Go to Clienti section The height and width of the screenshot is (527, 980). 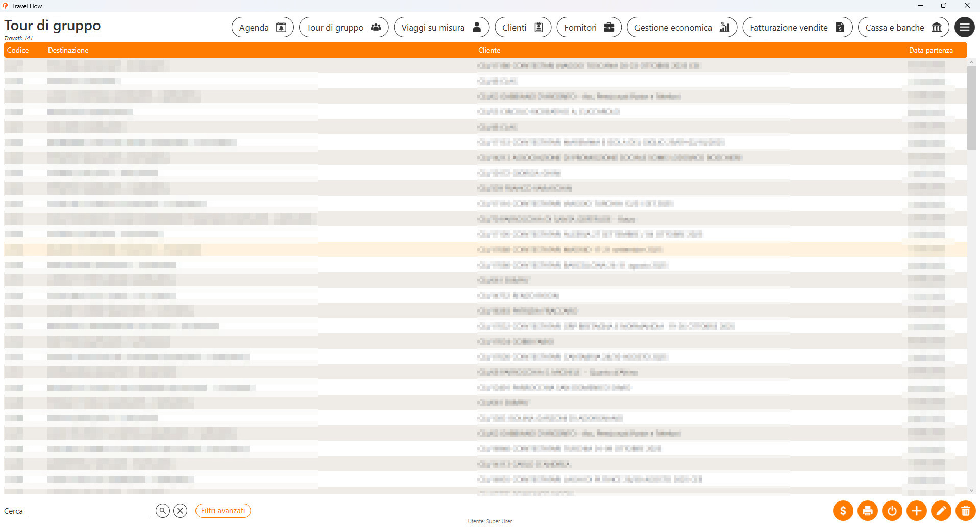point(523,27)
